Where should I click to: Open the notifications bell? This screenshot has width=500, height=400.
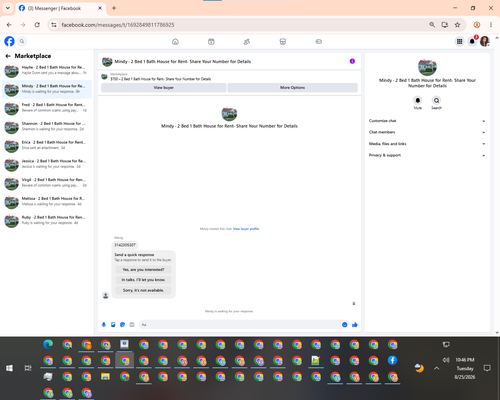[472, 41]
